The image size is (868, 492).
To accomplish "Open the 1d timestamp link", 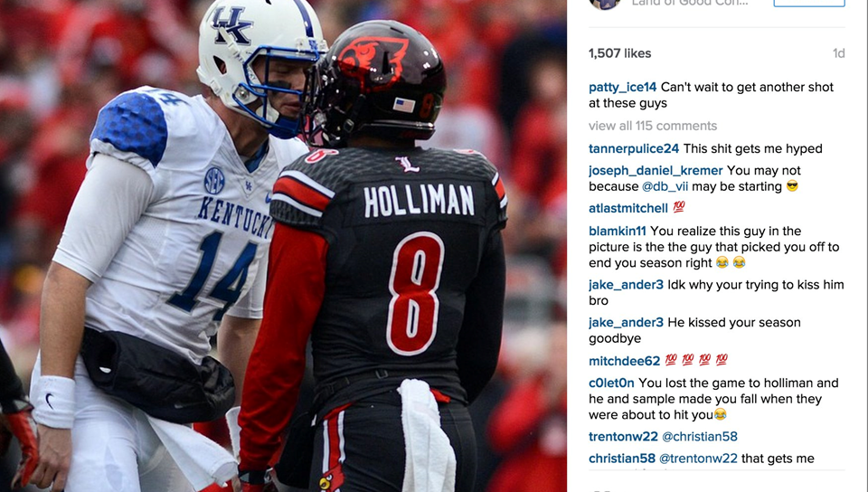I will [x=839, y=53].
